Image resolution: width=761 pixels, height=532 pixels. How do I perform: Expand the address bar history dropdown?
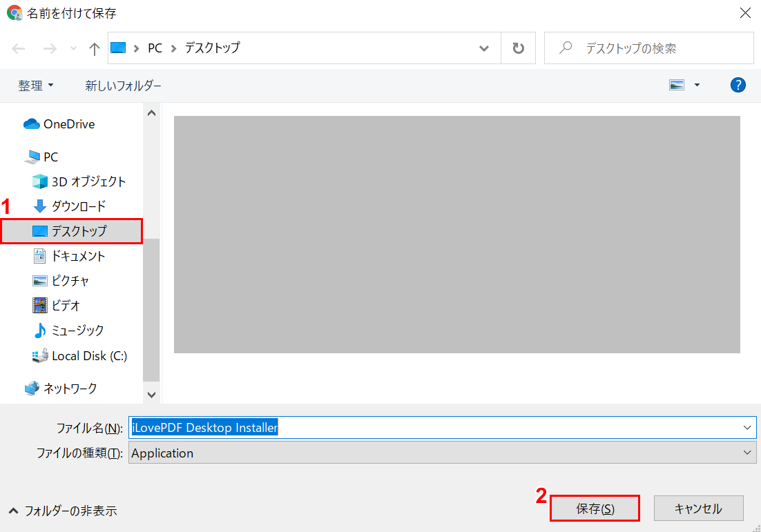tap(484, 48)
